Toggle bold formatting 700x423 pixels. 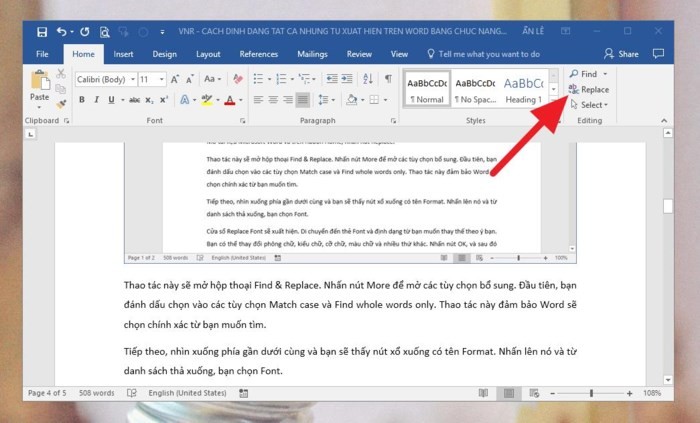(82, 100)
